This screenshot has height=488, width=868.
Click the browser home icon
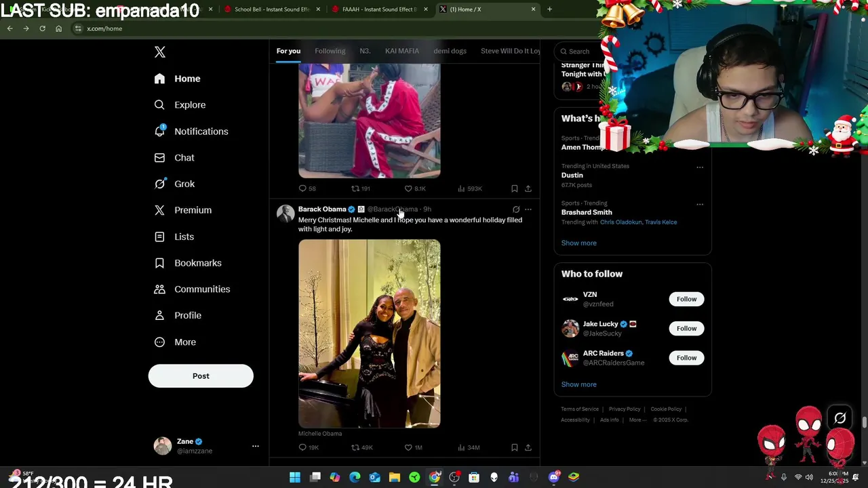[x=58, y=28]
